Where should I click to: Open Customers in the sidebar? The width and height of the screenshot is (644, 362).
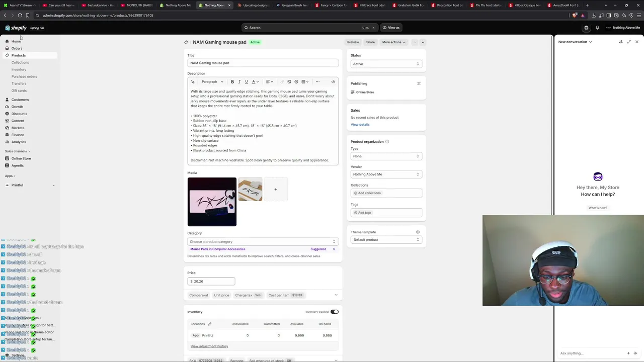20,100
